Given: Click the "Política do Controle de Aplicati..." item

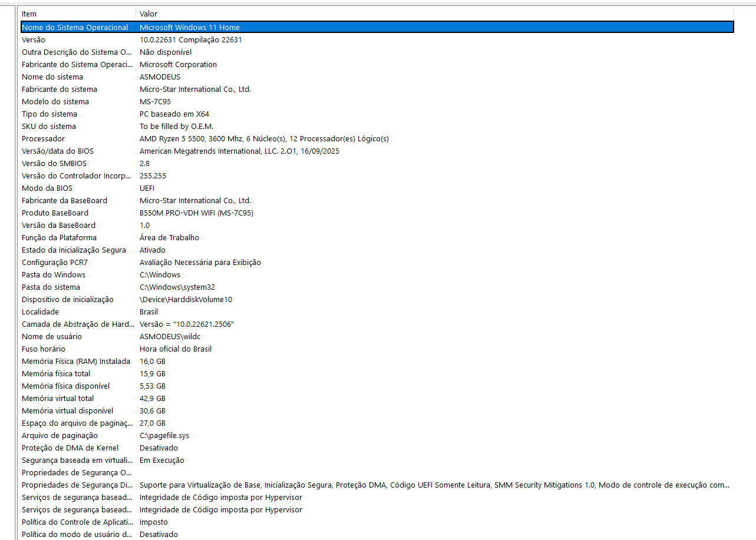Looking at the screenshot, I should pos(77,522).
